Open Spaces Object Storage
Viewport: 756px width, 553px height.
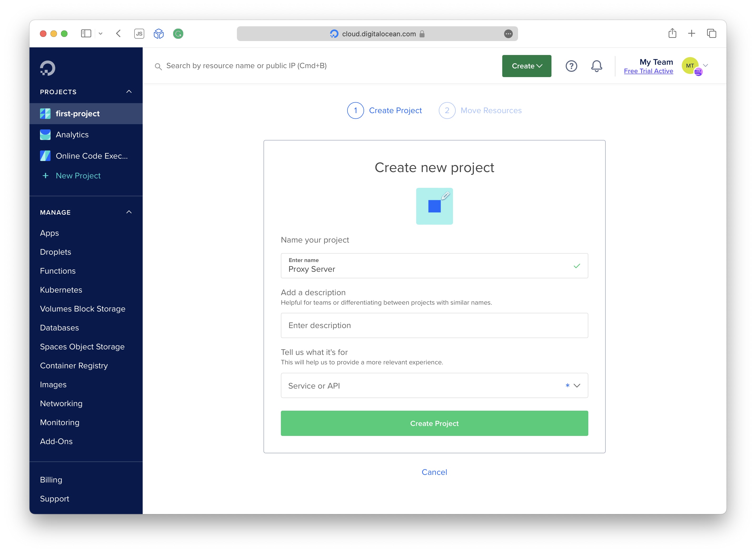82,347
